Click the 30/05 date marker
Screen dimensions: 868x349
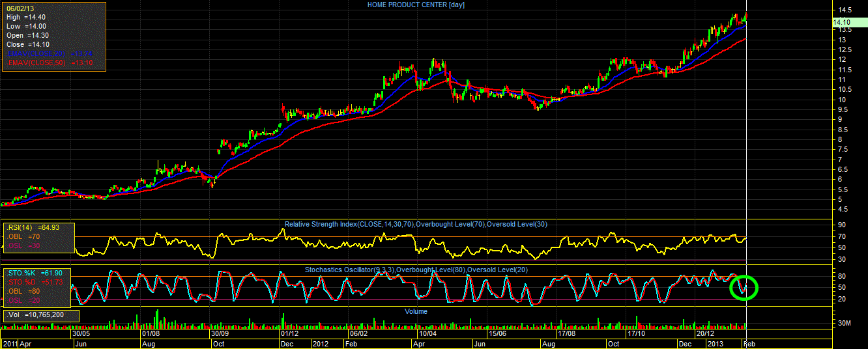(81, 333)
